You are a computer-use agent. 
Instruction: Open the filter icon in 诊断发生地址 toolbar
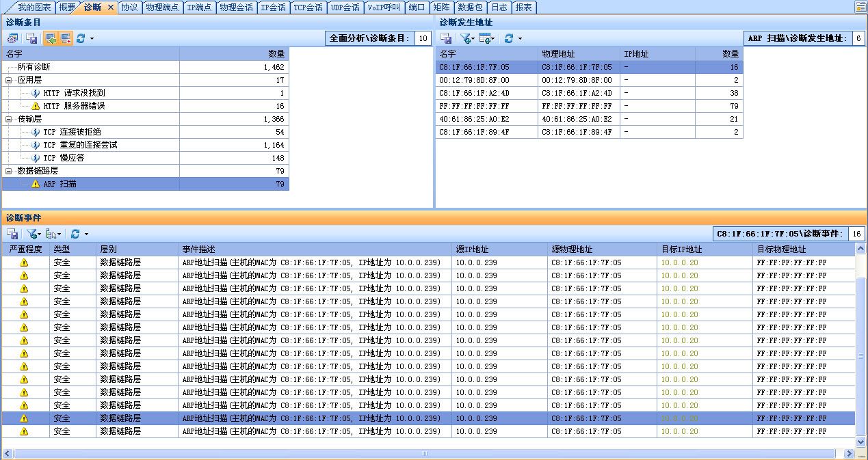465,38
